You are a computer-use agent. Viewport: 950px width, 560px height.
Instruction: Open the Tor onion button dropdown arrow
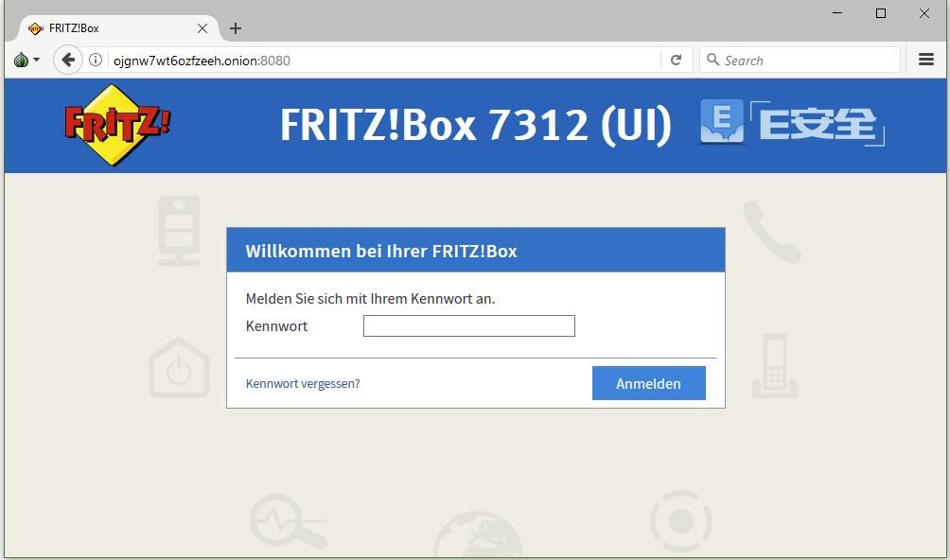tap(36, 60)
